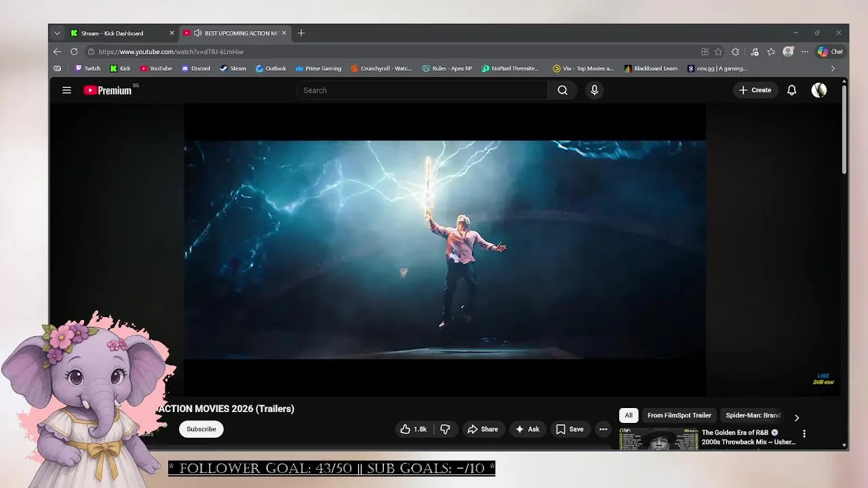Save video to playlist
This screenshot has width=868, height=488.
(570, 429)
